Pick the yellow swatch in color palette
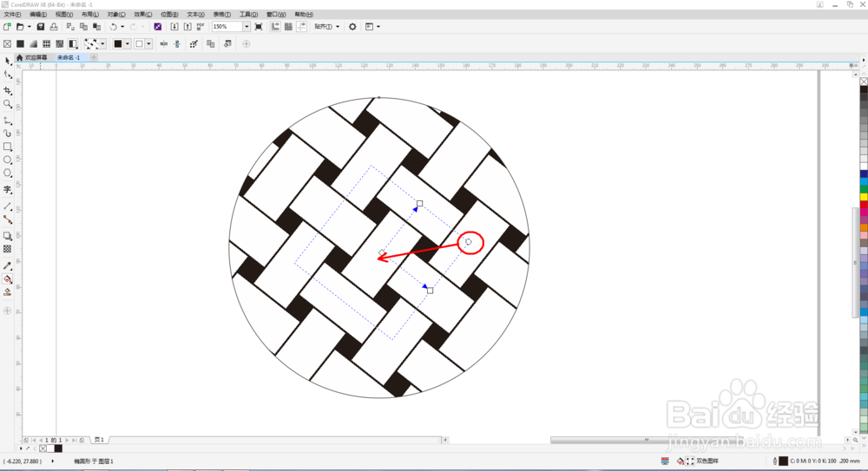The height and width of the screenshot is (471, 868). pos(864,197)
